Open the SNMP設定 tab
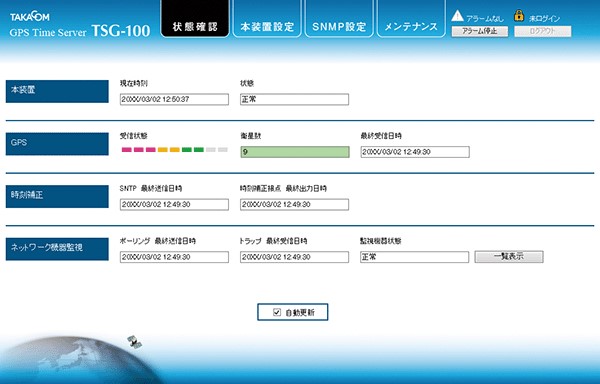 click(x=339, y=19)
